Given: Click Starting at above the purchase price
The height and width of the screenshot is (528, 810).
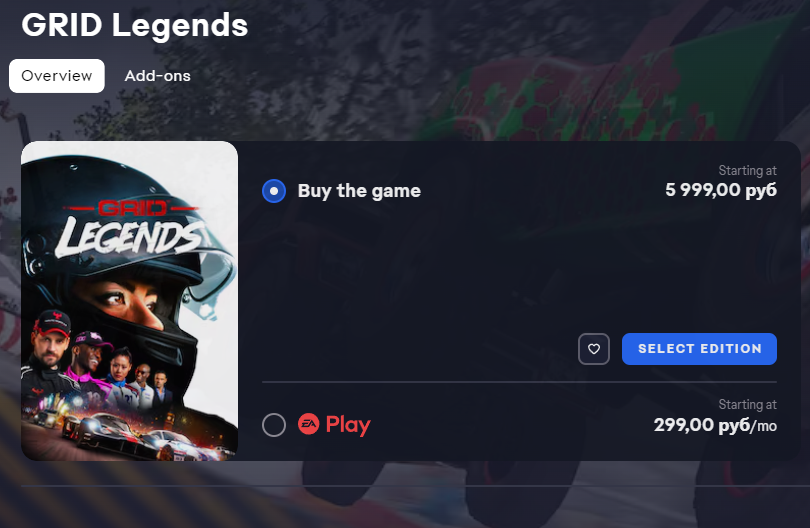Looking at the screenshot, I should (x=747, y=170).
